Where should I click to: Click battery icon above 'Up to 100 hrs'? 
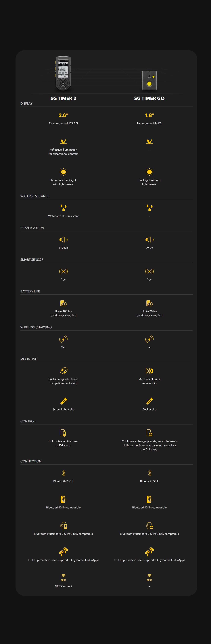pyautogui.click(x=63, y=303)
